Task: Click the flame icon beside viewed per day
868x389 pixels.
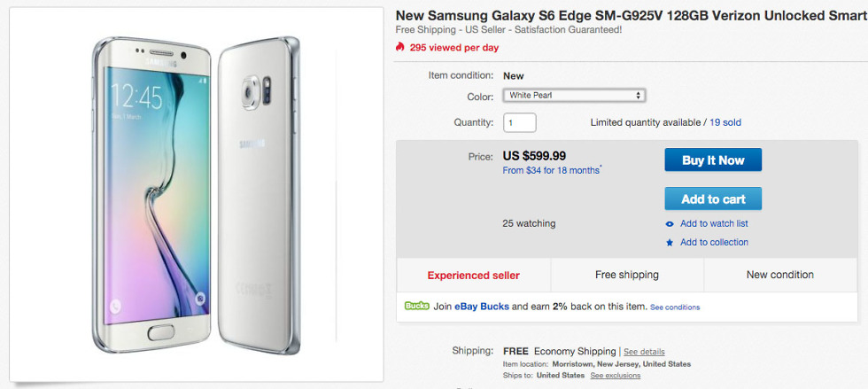Action: tap(400, 47)
